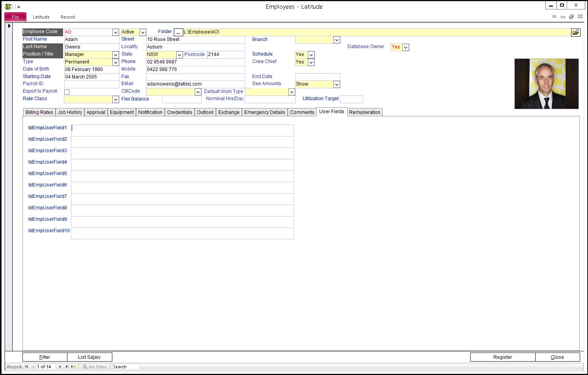The image size is (588, 375).
Task: Go to the first record
Action: [26, 367]
